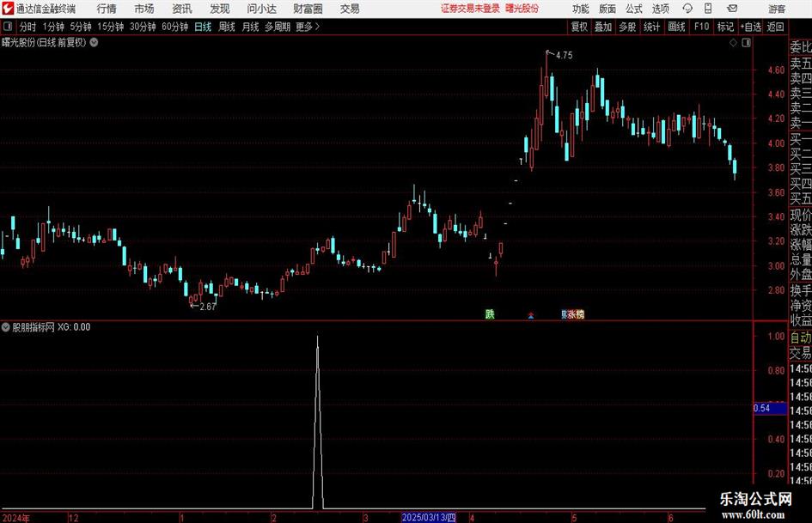The width and height of the screenshot is (812, 523).
Task: Open the mail message icon
Action: (x=732, y=9)
